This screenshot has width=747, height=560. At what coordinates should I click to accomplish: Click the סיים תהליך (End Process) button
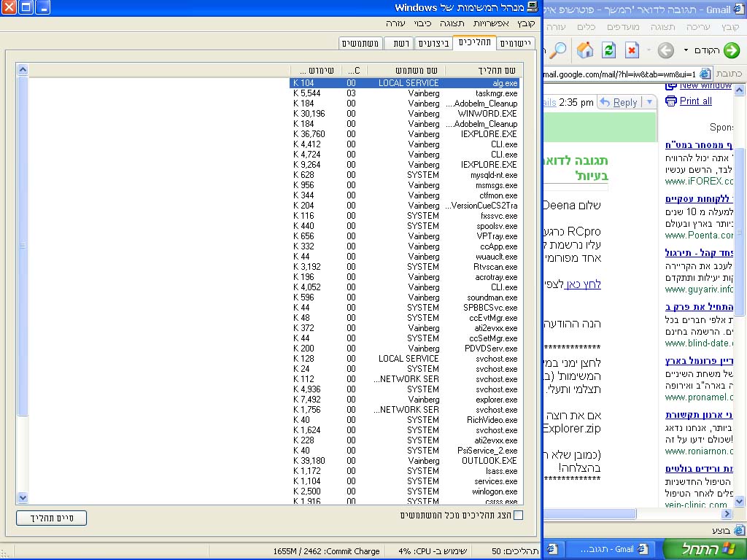click(51, 518)
